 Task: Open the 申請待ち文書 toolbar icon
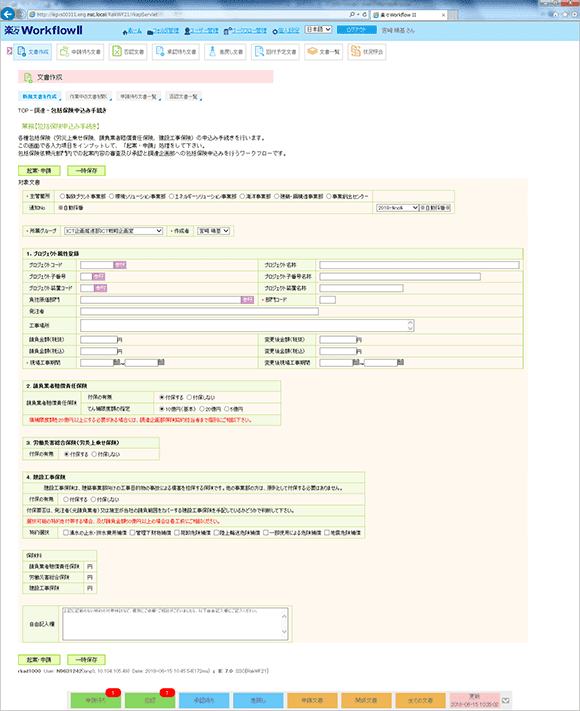81,52
